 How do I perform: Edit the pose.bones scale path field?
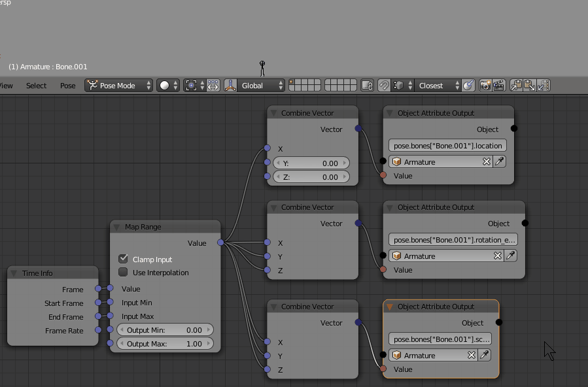pos(440,339)
